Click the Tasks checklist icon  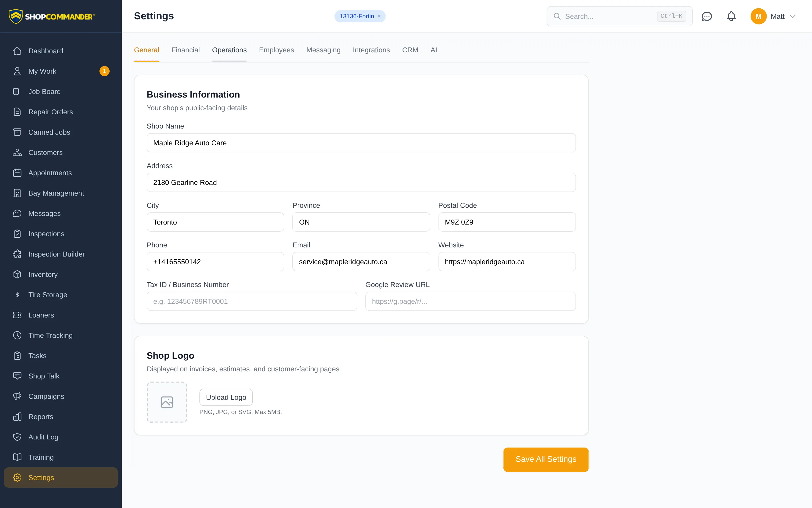tap(17, 356)
